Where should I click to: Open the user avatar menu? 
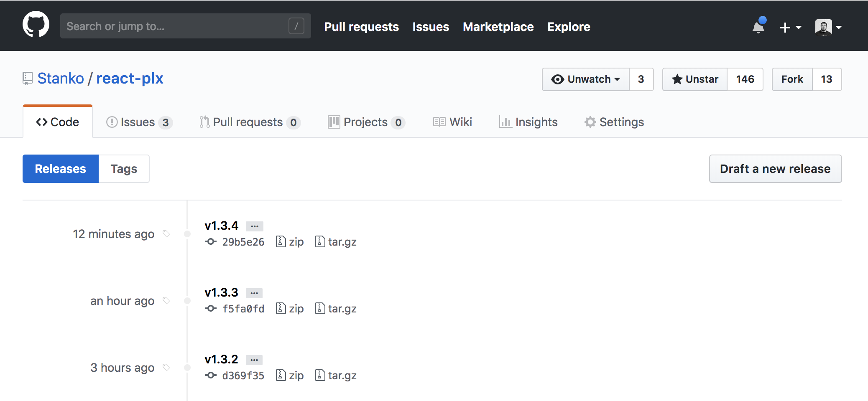[x=828, y=28]
